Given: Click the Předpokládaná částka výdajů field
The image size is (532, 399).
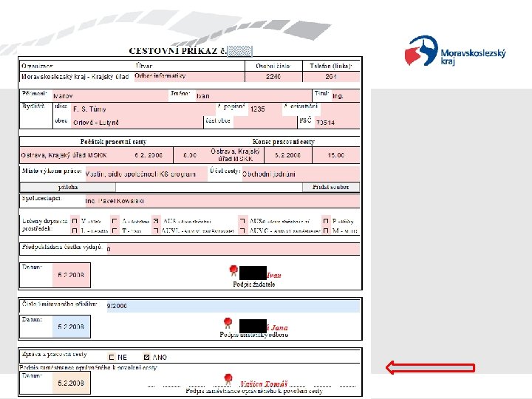Looking at the screenshot, I should pos(233,249).
